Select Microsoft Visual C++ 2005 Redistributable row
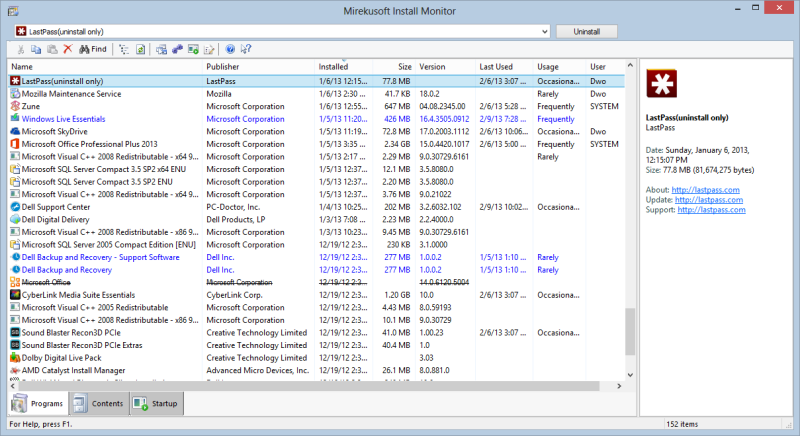This screenshot has height=436, width=800. 316,307
